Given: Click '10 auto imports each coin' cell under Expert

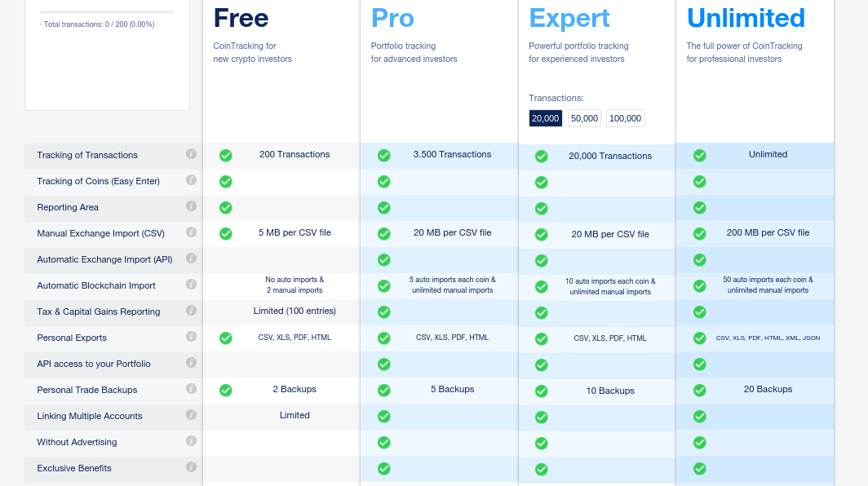Looking at the screenshot, I should [610, 287].
